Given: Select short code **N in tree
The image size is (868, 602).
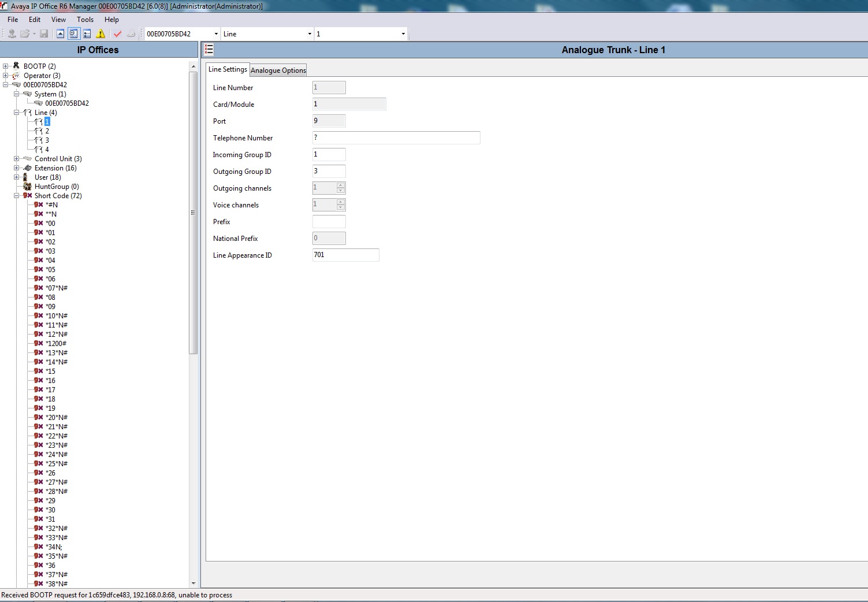Looking at the screenshot, I should coord(51,214).
